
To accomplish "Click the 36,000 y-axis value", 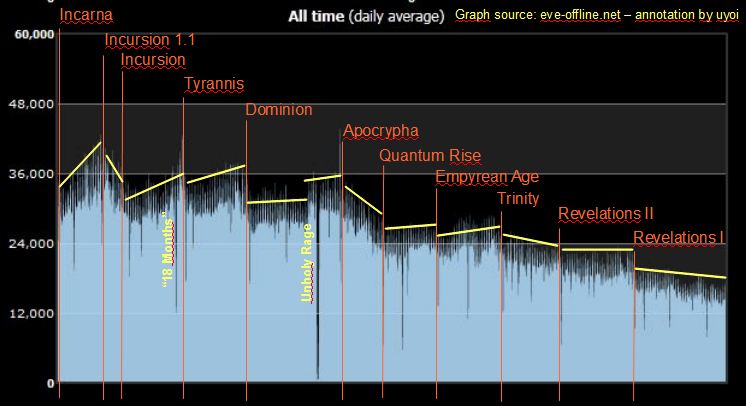I will 31,174.
